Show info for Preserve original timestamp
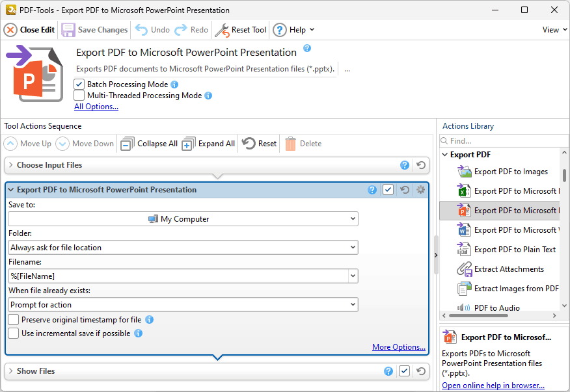This screenshot has width=570, height=392. (x=150, y=319)
